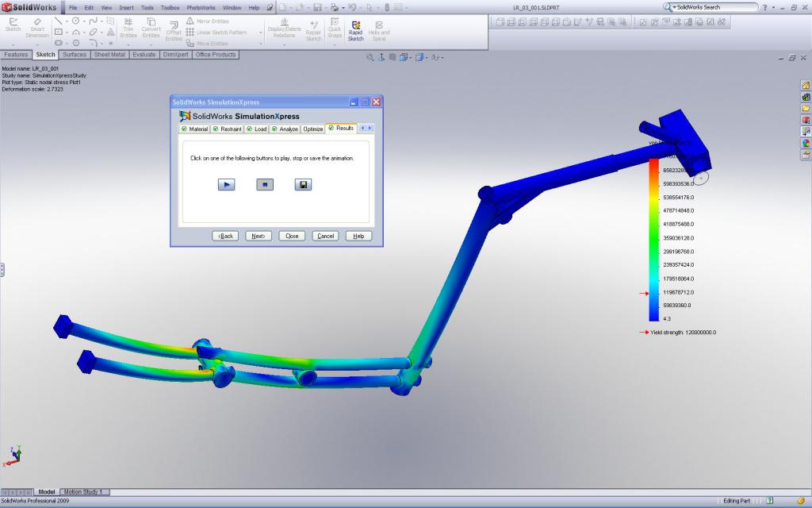Viewport: 812px width, 508px height.
Task: Open the Insert menu
Action: click(x=126, y=8)
